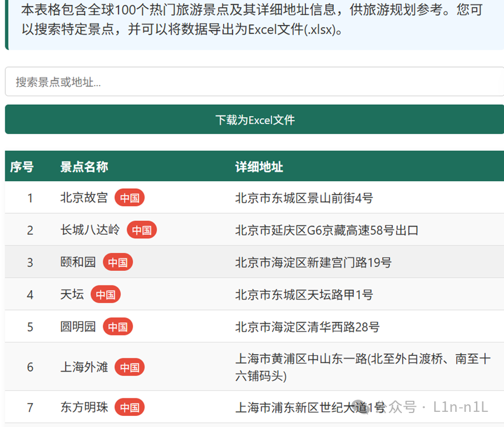Click the 中国 tag next to 颐和园
The width and height of the screenshot is (504, 427).
[x=117, y=262]
